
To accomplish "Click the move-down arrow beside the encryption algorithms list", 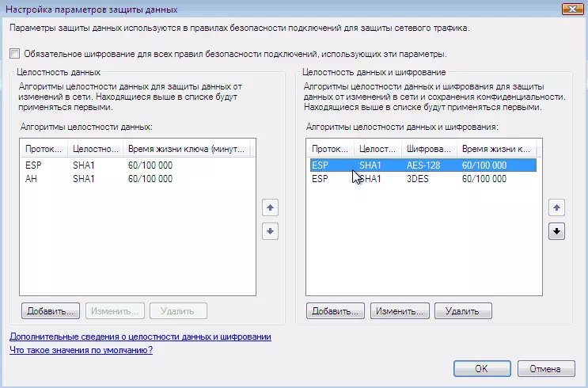I will 556,231.
